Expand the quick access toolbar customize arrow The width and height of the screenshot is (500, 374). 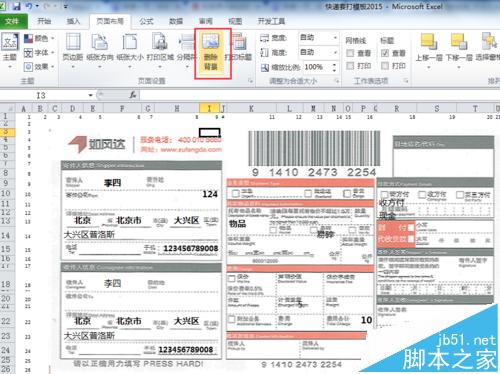point(66,6)
